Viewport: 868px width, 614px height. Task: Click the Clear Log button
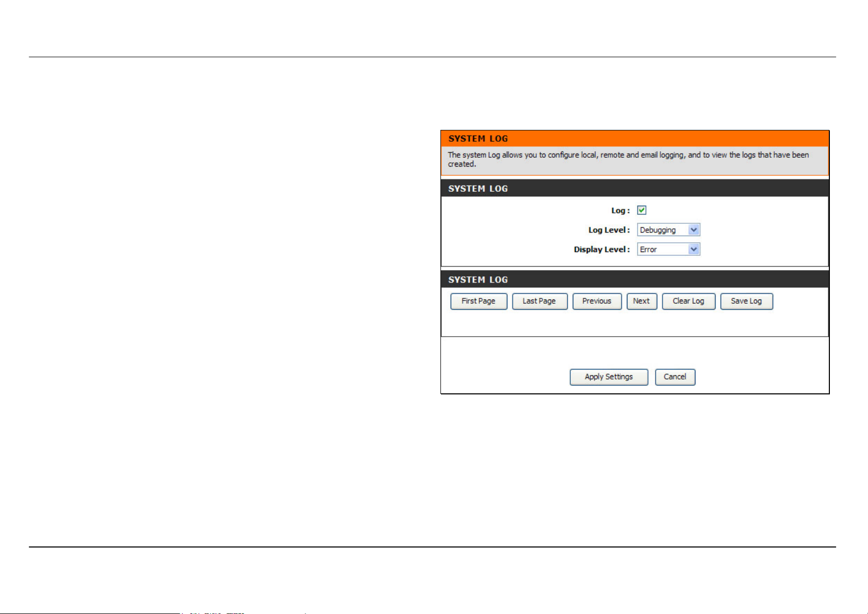coord(688,301)
